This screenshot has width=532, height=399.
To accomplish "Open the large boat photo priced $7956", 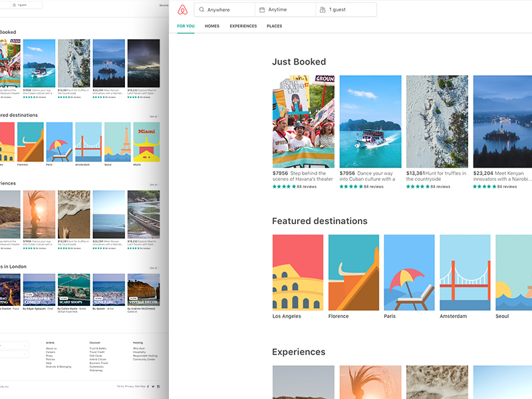I will tap(370, 122).
